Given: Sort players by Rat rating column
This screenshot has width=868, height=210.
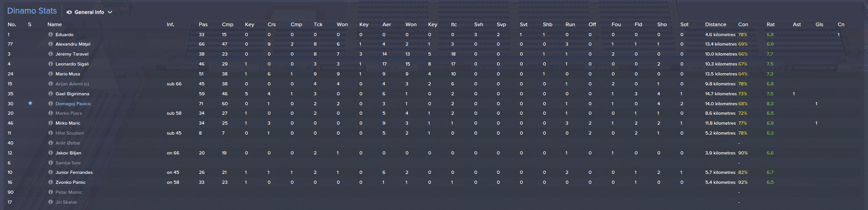Looking at the screenshot, I should (770, 24).
